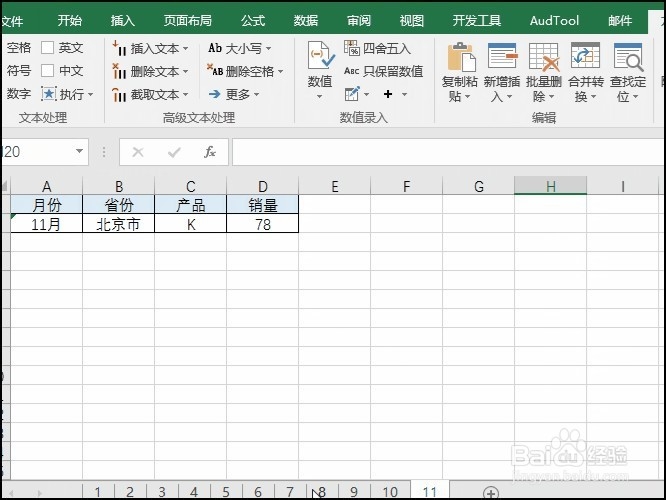Viewport: 666px width, 500px height.
Task: Click the 空格 button
Action: (x=19, y=48)
